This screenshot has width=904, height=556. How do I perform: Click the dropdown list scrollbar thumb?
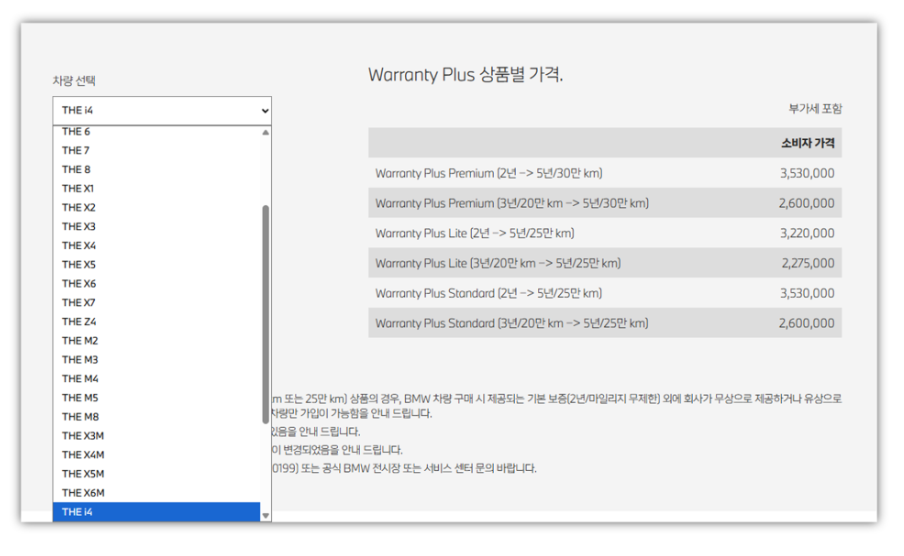[265, 300]
